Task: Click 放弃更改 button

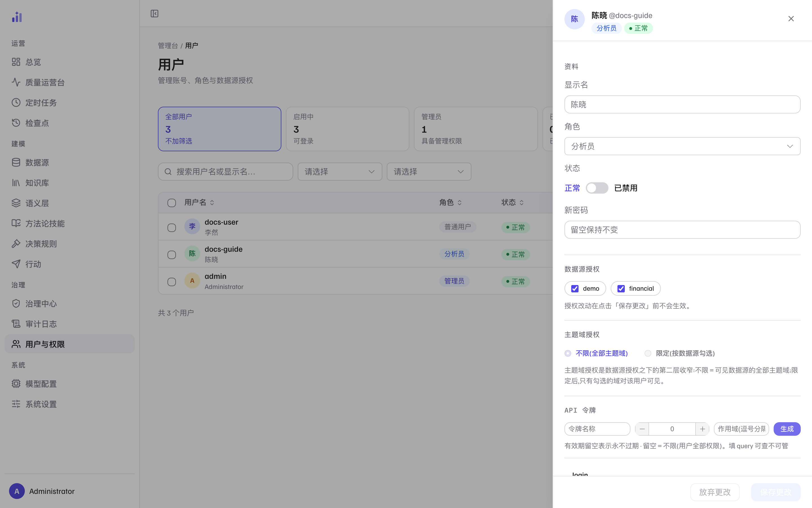Action: [x=715, y=492]
